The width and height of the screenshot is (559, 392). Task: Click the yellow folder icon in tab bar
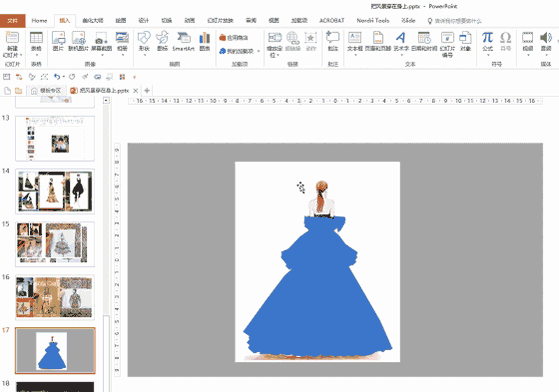(19, 91)
